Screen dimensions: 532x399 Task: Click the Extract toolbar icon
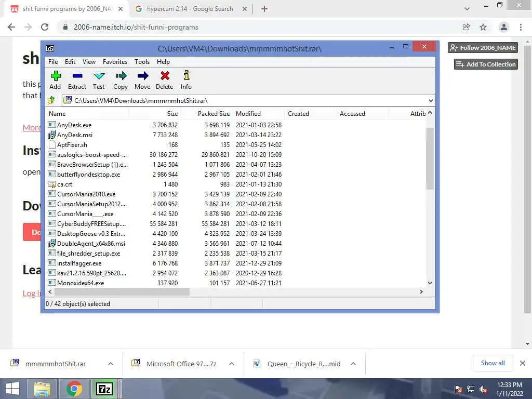77,76
